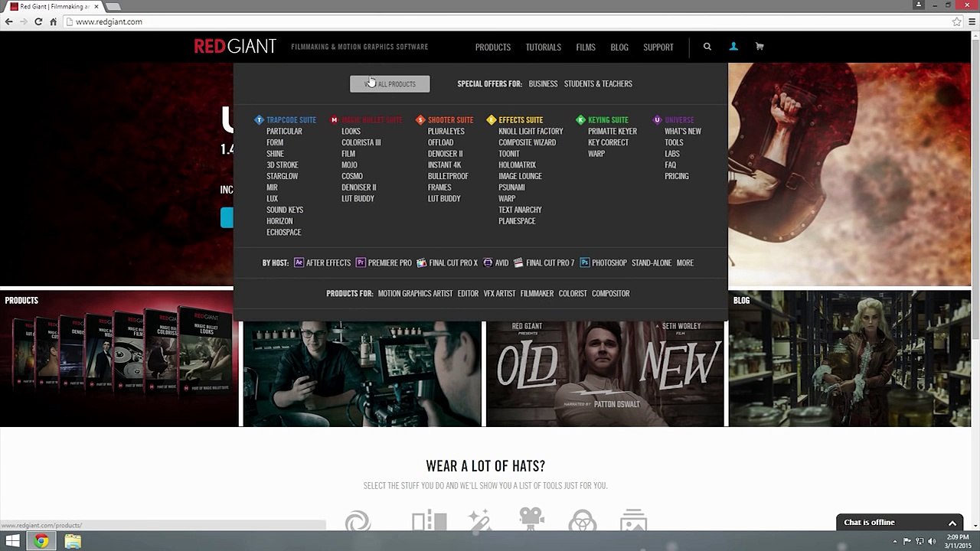Click the Trapcode Suite blue icon
Image resolution: width=980 pixels, height=551 pixels.
[259, 120]
